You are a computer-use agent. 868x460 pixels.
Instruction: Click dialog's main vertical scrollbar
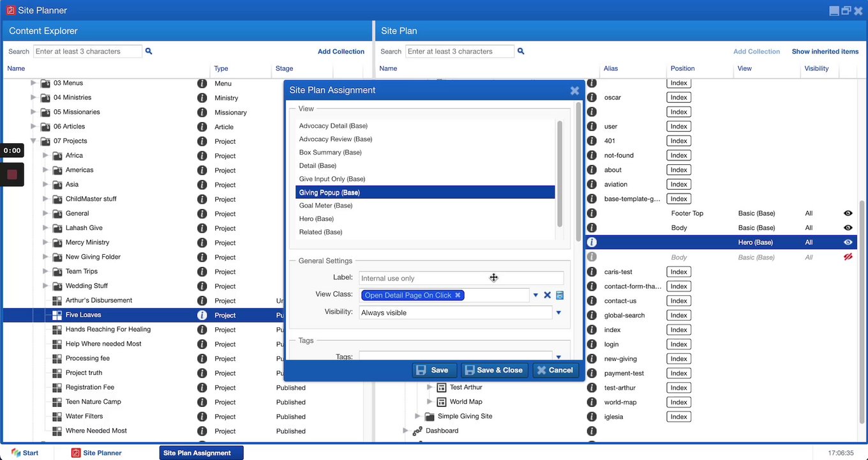click(579, 171)
